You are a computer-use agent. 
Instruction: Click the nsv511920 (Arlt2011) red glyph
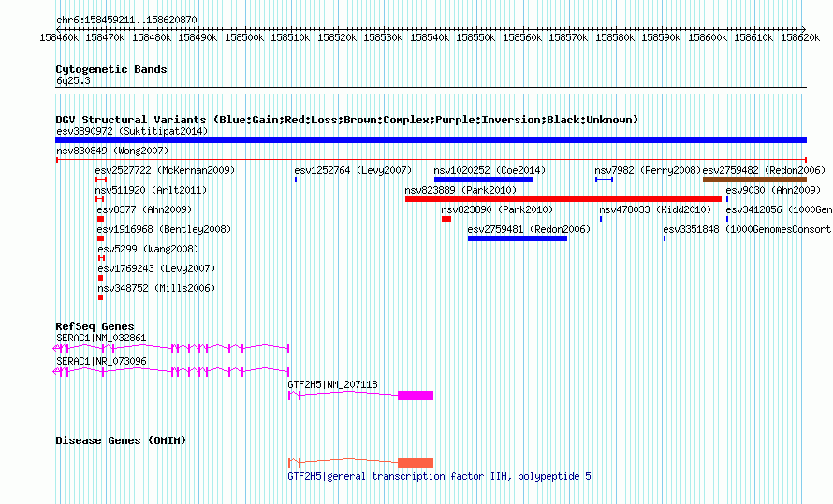[99, 199]
